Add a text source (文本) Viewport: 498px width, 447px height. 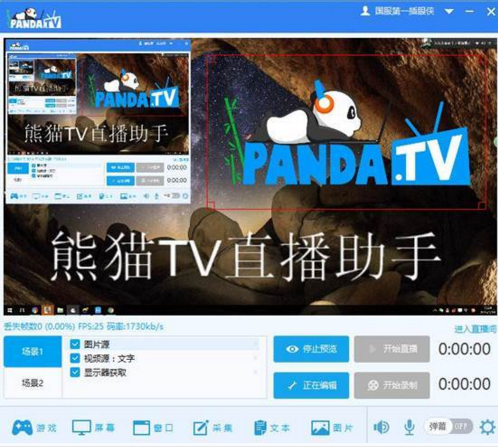point(272,427)
